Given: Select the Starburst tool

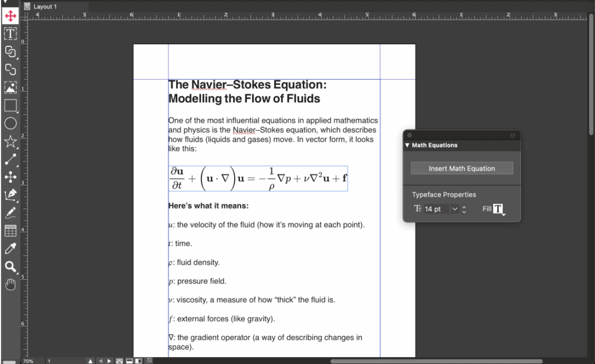Looking at the screenshot, I should [10, 141].
